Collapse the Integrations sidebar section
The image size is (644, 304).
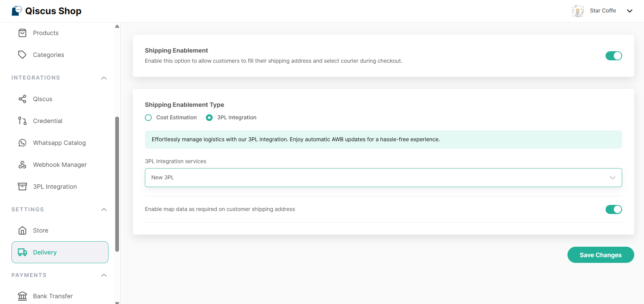[x=104, y=78]
